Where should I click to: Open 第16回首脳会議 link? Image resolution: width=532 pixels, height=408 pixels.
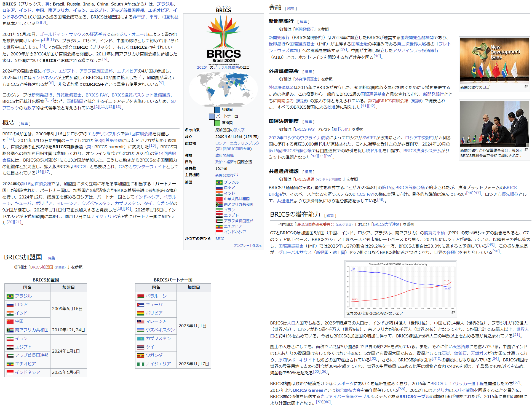[36, 184]
